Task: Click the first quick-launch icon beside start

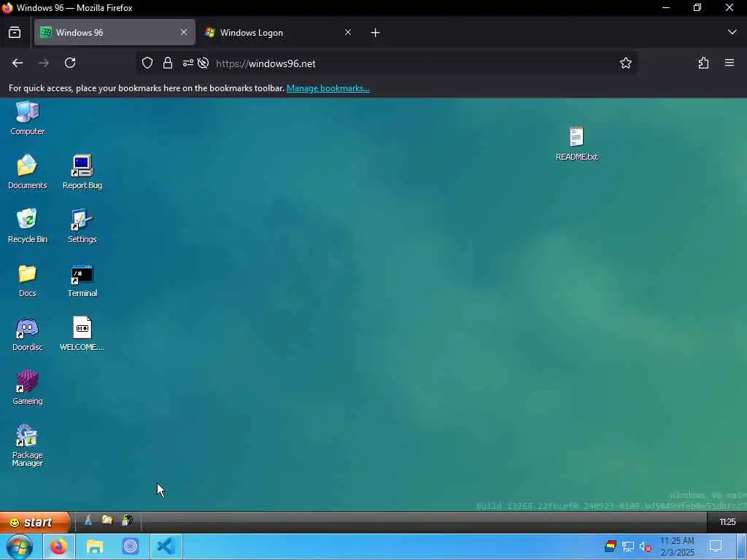Action: [x=88, y=520]
